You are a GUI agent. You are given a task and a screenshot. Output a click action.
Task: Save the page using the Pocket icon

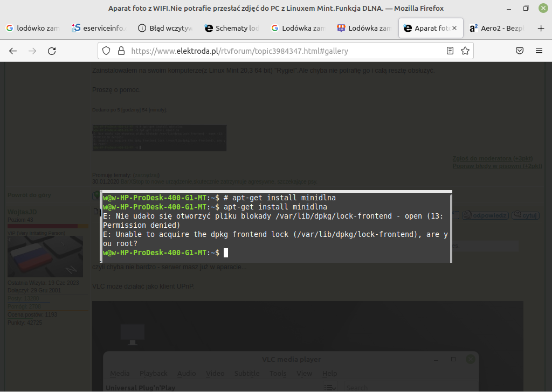[519, 51]
